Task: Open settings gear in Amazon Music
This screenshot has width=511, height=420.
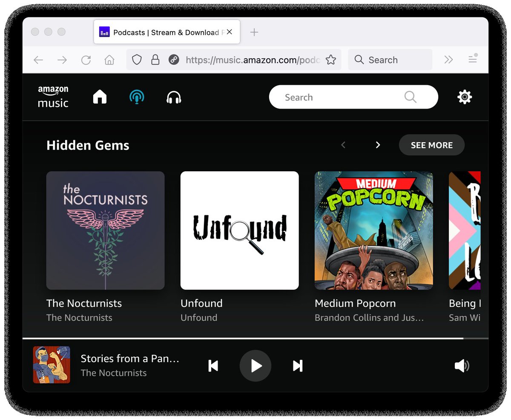Action: click(x=465, y=97)
